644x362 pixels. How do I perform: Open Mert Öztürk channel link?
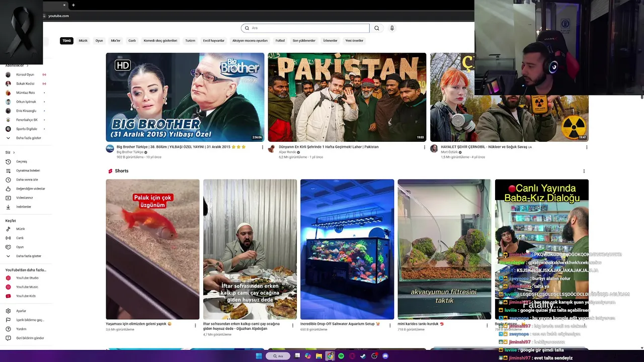coord(449,152)
